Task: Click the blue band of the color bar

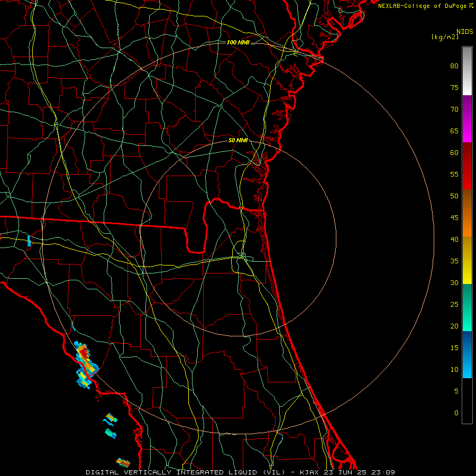Action: click(x=467, y=354)
